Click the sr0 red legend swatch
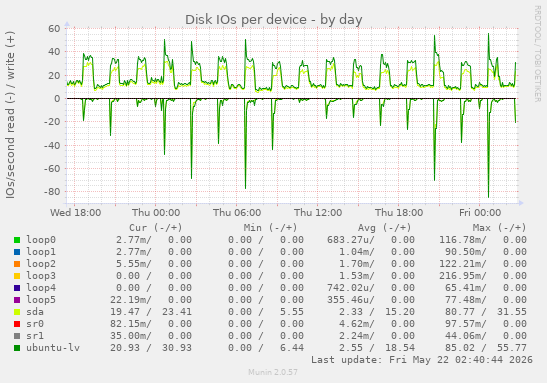This screenshot has height=383, width=547. pyautogui.click(x=17, y=324)
